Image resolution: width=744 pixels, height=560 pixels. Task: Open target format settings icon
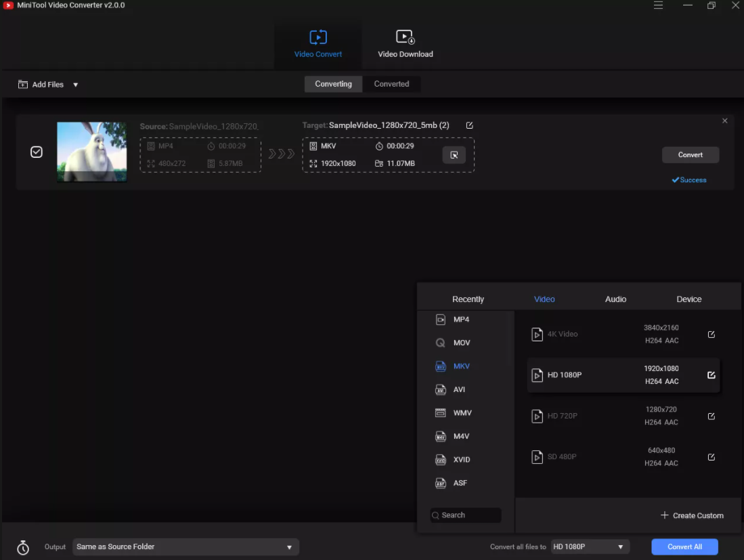click(454, 155)
